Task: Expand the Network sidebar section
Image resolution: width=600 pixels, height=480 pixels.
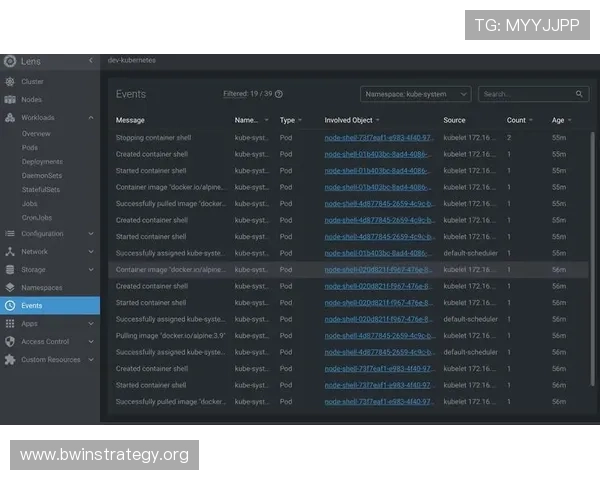Action: pos(91,252)
